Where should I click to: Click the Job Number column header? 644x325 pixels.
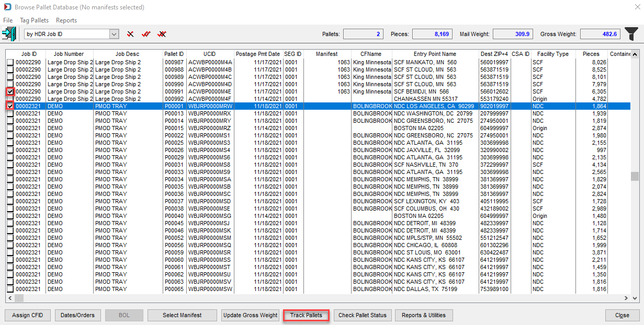(70, 54)
